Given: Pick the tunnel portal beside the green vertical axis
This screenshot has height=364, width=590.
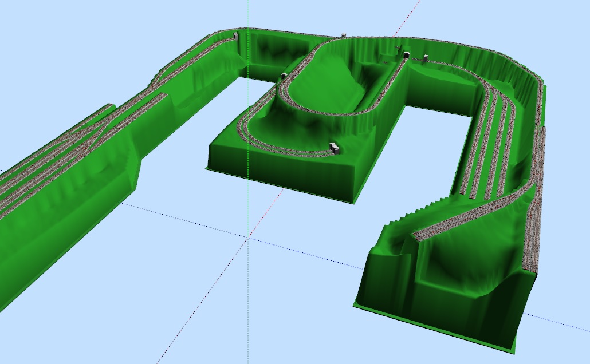Looking at the screenshot, I should point(236,36).
